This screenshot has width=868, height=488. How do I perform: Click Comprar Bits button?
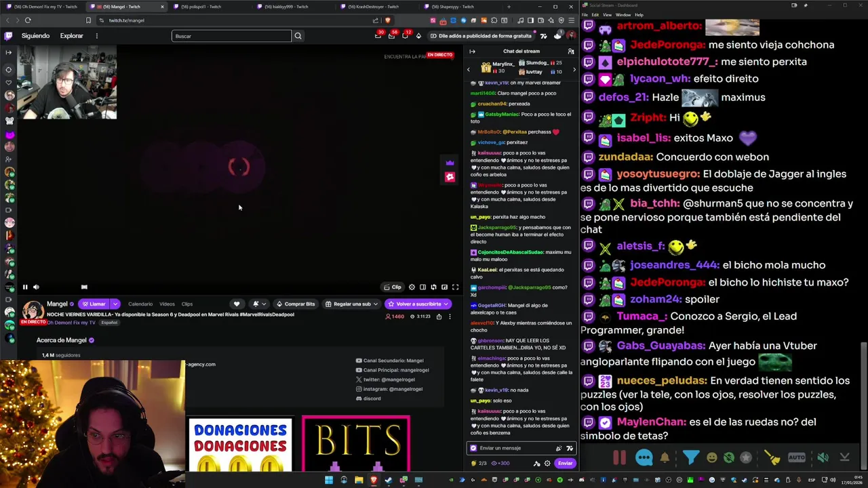295,304
